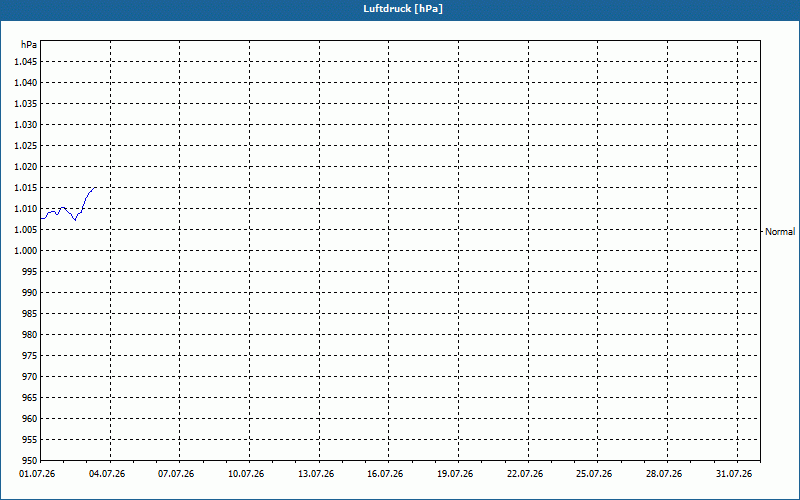Click the 1.035 axis value
Image resolution: width=800 pixels, height=500 pixels.
(x=26, y=104)
